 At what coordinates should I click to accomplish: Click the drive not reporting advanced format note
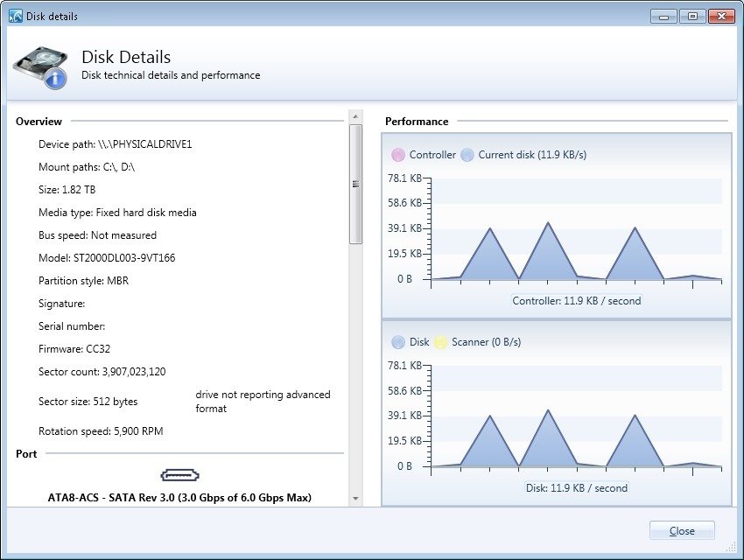(263, 402)
